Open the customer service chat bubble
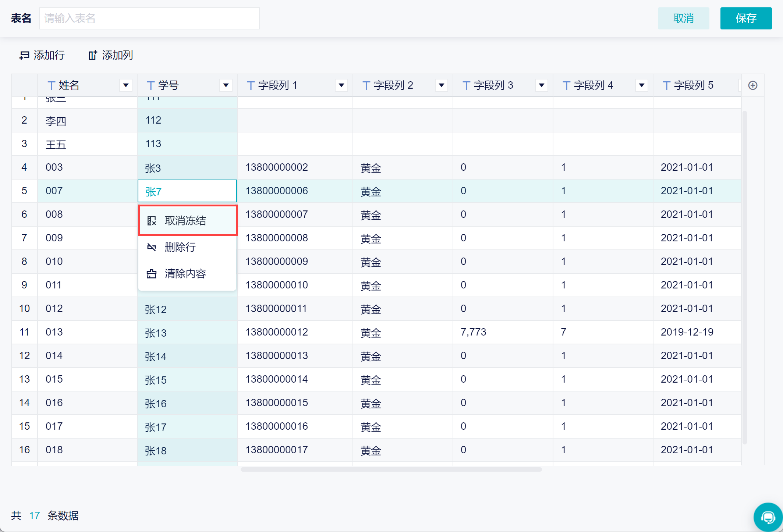Screen dimensions: 783x532 pyautogui.click(x=768, y=517)
